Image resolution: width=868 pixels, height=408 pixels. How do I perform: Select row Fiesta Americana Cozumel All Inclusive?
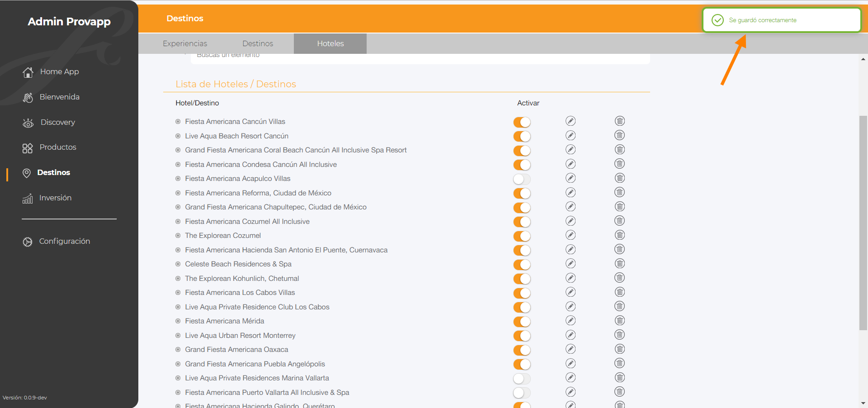[247, 222]
